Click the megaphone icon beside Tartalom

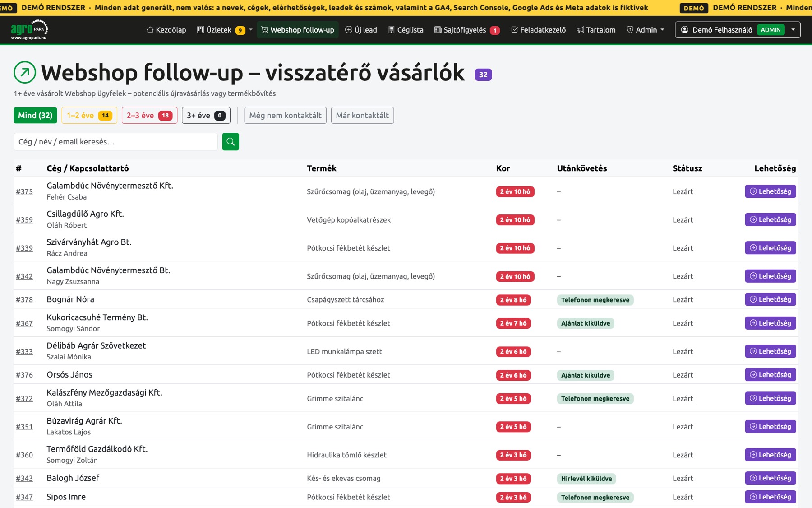pos(581,30)
